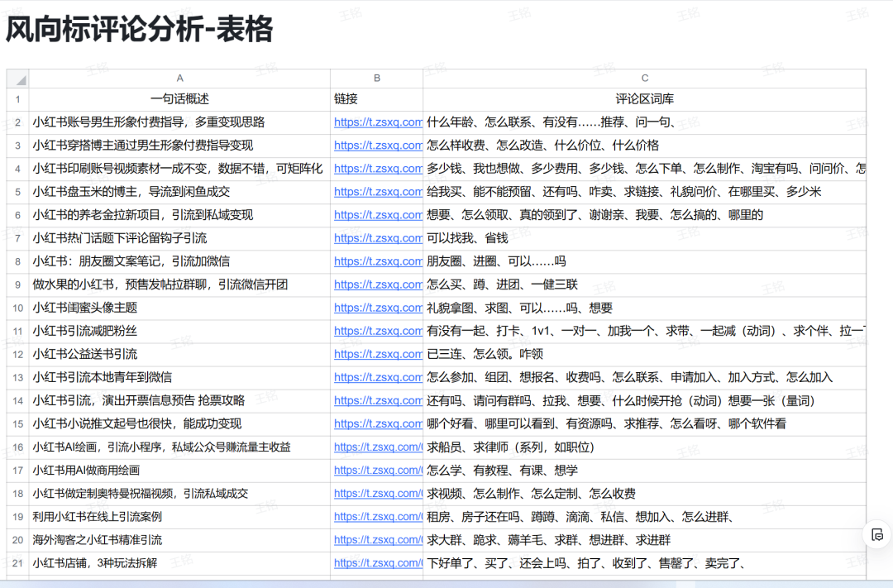
Task: Select cell 小红书闺蜜头像主题
Action: [x=179, y=308]
